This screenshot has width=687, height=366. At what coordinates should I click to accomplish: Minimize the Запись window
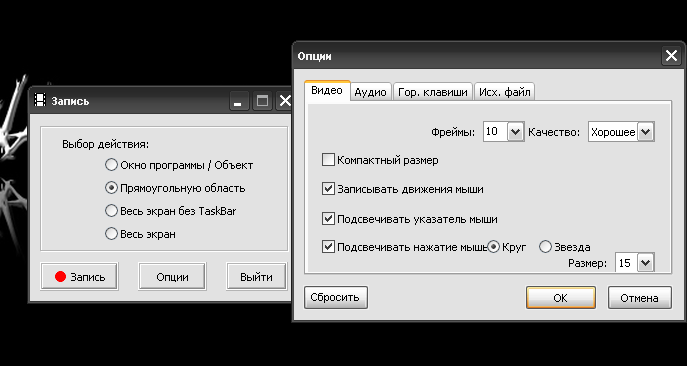239,101
